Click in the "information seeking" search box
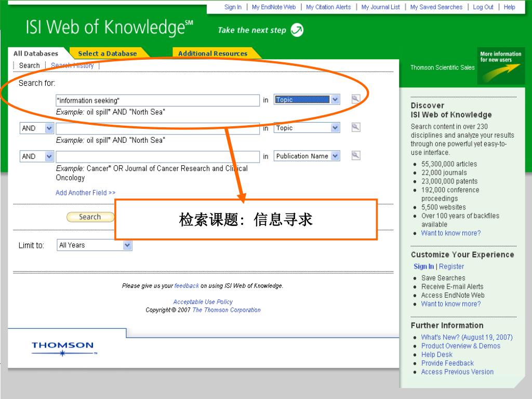Screen dimensions: 532x399 click(157, 100)
